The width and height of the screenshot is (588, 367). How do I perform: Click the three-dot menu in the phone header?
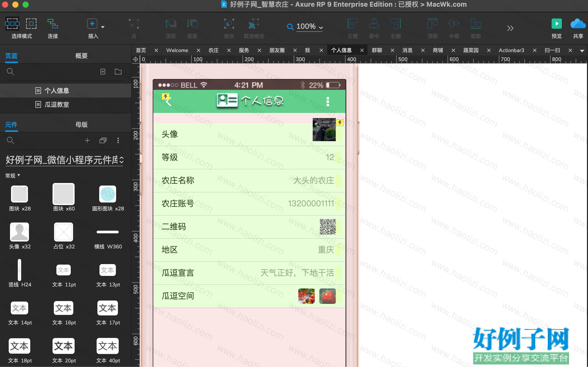click(327, 102)
